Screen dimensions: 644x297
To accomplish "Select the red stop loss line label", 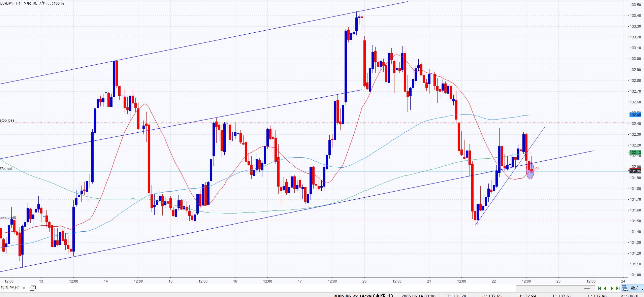I will click(x=7, y=120).
